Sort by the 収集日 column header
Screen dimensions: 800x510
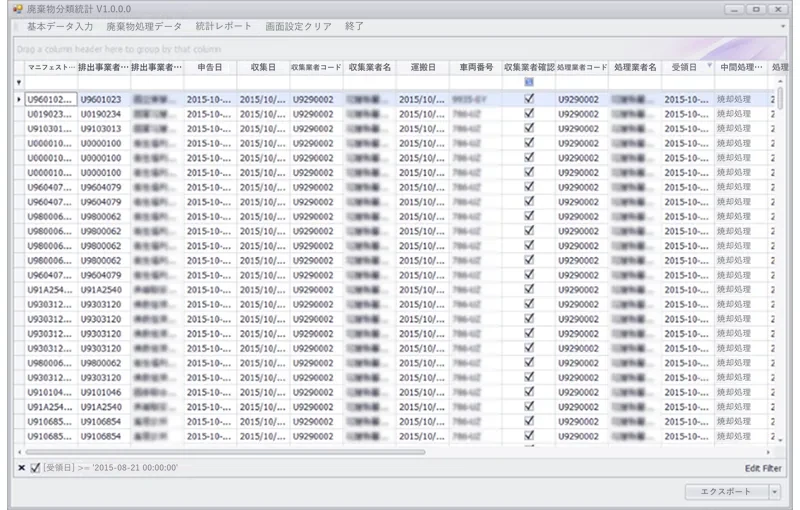tap(263, 67)
